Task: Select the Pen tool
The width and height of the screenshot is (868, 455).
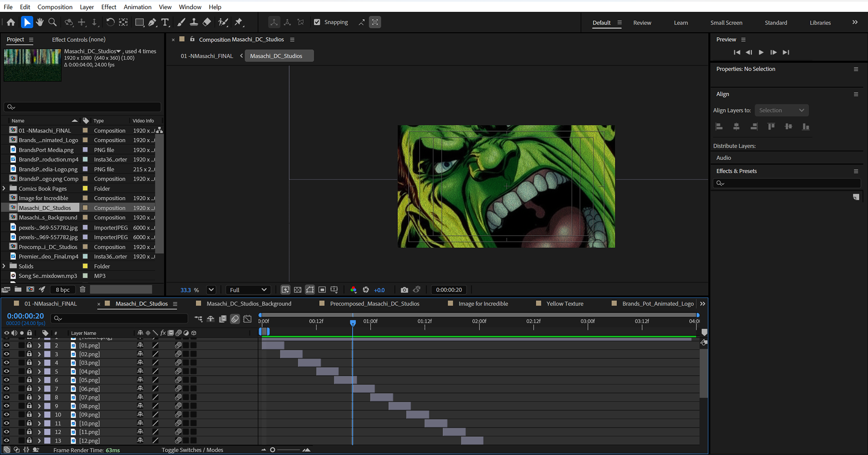Action: (152, 22)
